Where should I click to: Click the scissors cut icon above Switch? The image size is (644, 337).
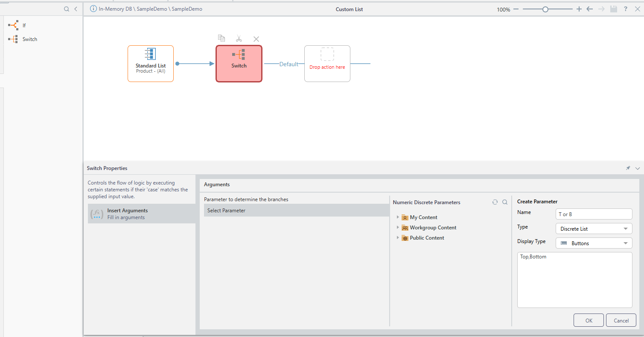[239, 38]
